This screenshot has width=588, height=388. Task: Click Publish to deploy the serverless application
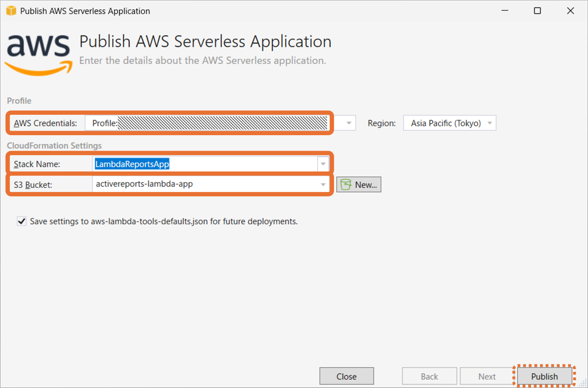tap(544, 376)
